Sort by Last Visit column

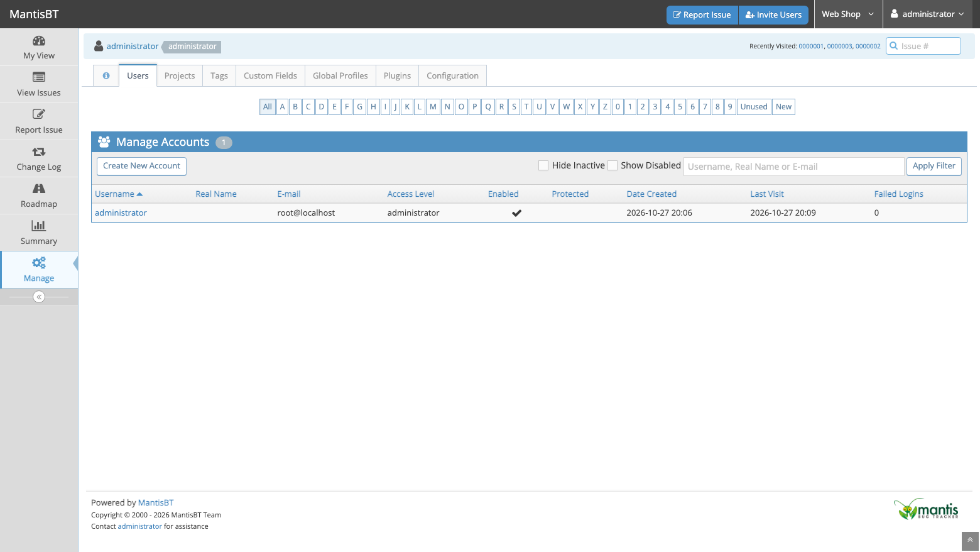tap(767, 194)
